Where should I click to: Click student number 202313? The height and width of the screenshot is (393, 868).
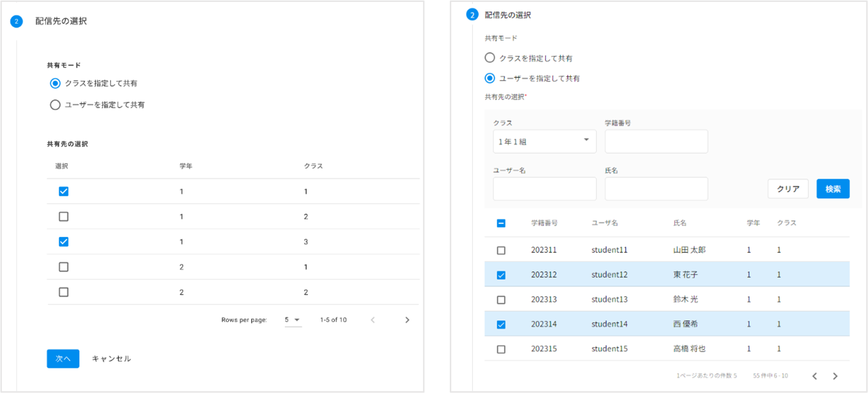coord(544,299)
